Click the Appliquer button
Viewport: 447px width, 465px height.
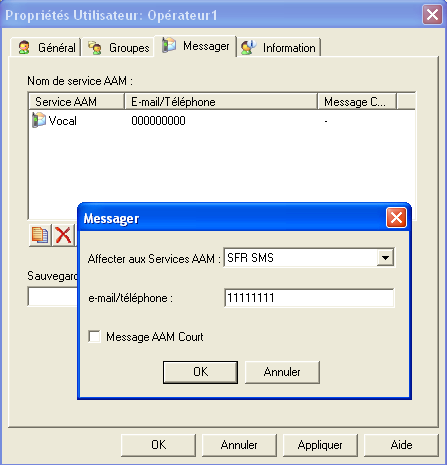click(x=320, y=445)
